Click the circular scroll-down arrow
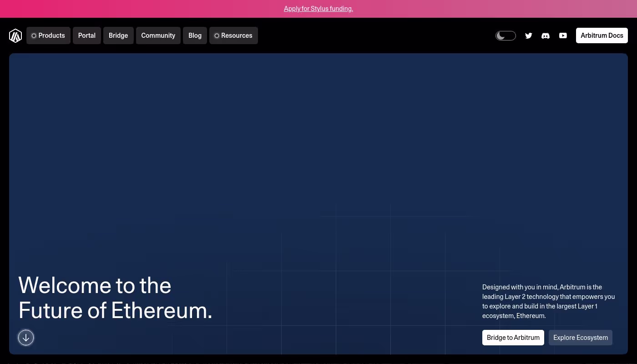637x364 pixels. click(x=26, y=338)
